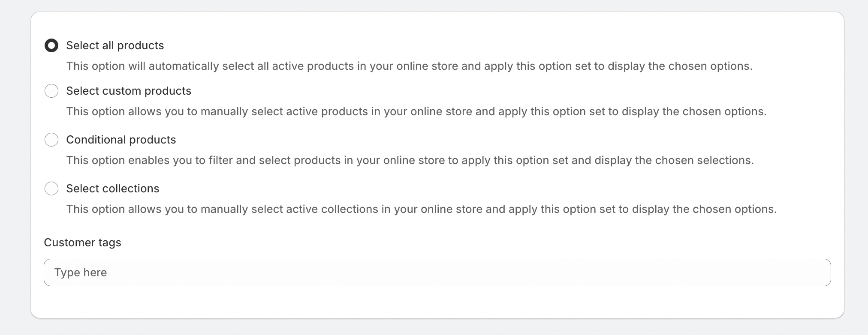Enable the 'Conditional products' radio button

51,140
